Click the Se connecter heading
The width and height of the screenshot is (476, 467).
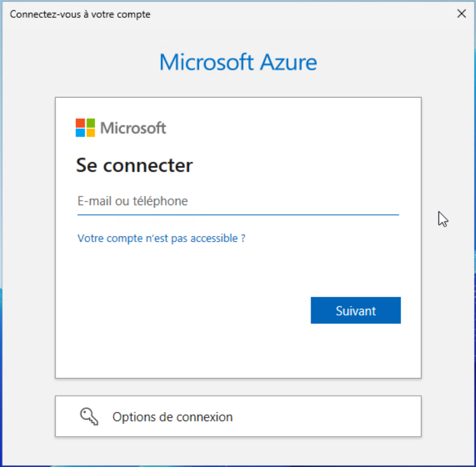(134, 166)
